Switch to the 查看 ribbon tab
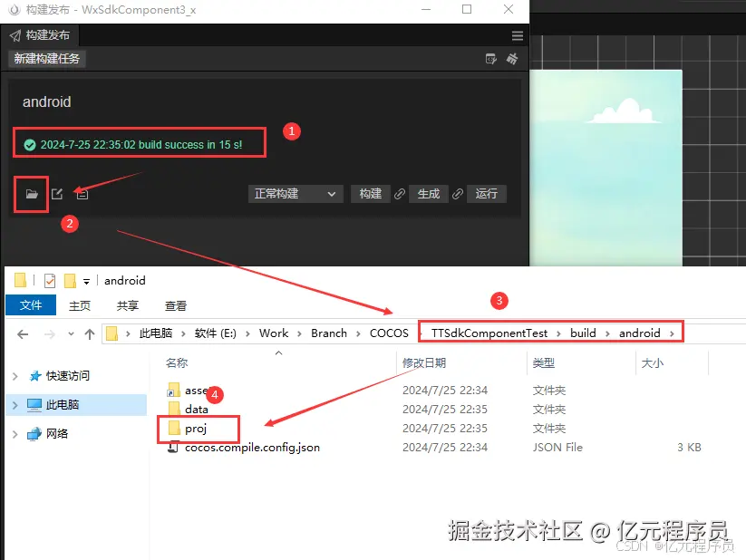The height and width of the screenshot is (560, 746). pyautogui.click(x=175, y=304)
